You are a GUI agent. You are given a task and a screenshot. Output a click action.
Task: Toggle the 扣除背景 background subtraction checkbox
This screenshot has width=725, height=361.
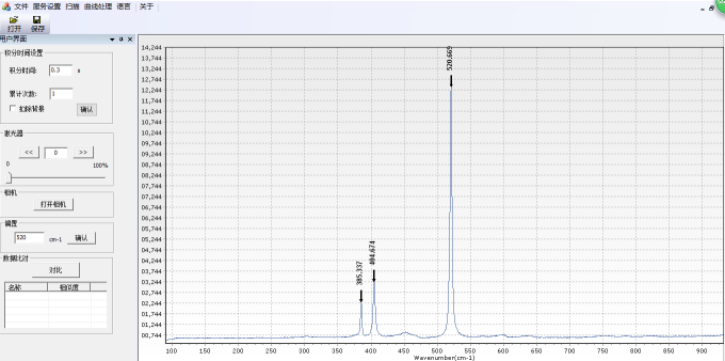click(x=12, y=109)
